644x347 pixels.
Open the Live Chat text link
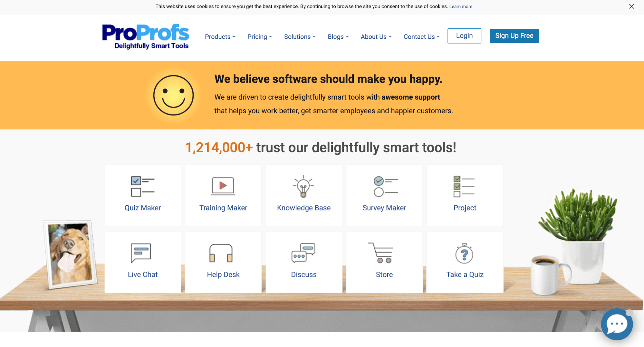(x=143, y=274)
